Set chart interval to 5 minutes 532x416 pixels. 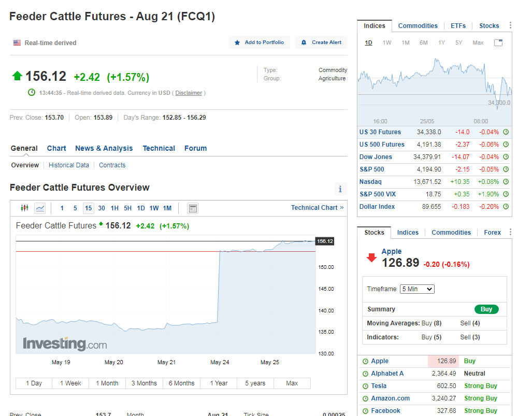[75, 208]
